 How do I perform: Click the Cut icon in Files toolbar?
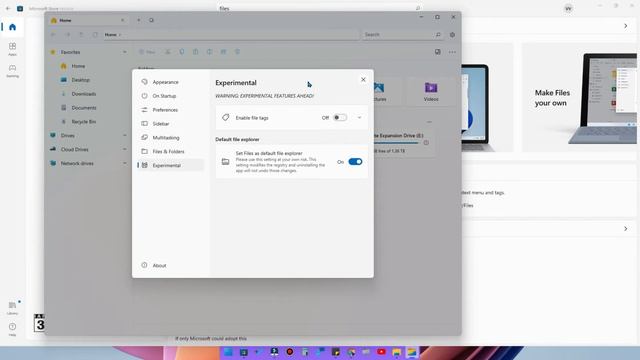(168, 52)
